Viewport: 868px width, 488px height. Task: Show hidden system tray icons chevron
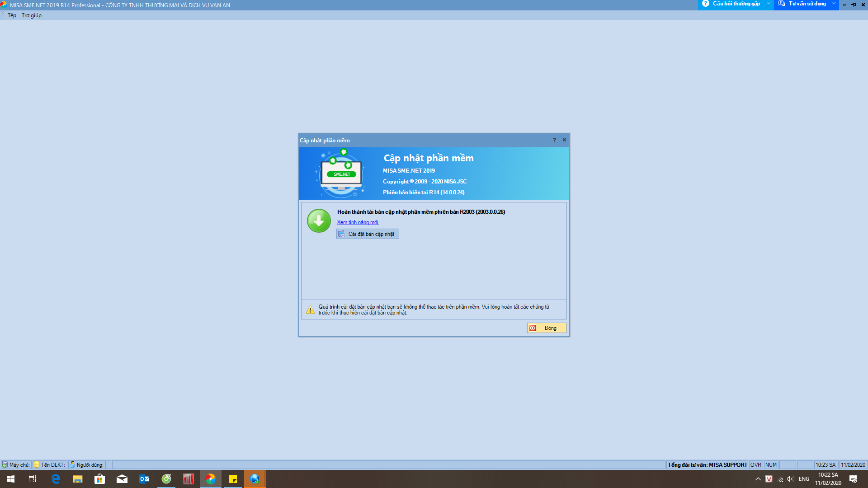coord(758,479)
